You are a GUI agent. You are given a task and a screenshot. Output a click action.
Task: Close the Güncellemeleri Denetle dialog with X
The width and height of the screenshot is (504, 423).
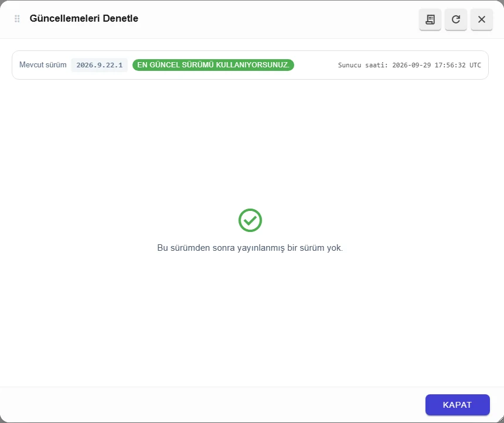[x=482, y=19]
